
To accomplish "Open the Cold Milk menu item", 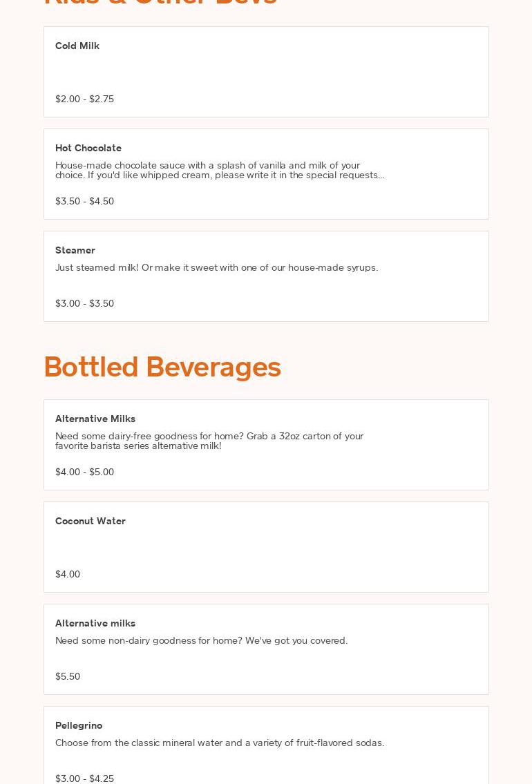I will [77, 46].
